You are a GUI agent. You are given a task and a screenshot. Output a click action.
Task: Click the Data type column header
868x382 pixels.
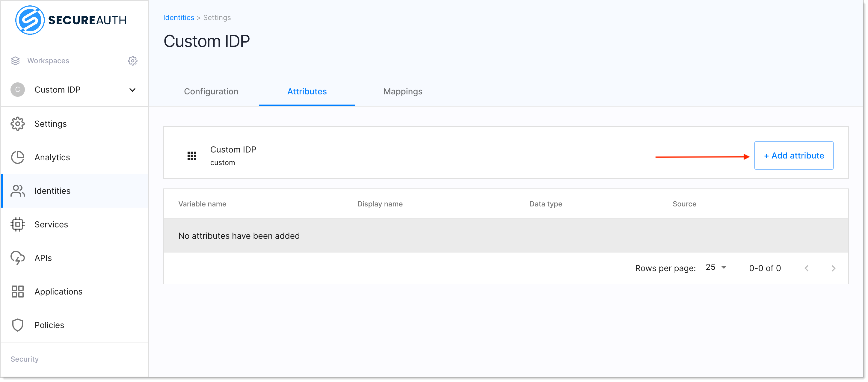pos(546,204)
